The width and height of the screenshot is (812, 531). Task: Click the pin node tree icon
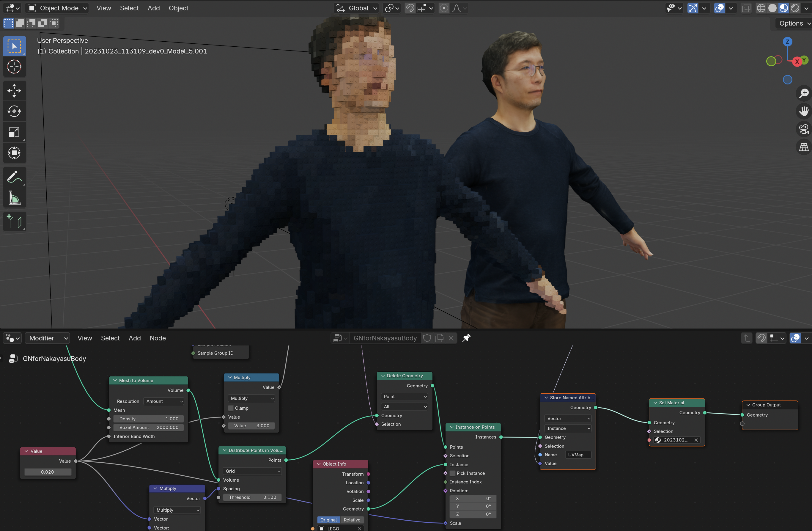pyautogui.click(x=466, y=338)
